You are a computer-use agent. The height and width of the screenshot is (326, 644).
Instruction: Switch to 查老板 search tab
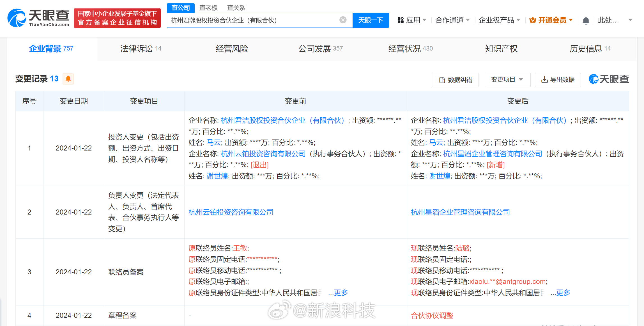point(208,8)
